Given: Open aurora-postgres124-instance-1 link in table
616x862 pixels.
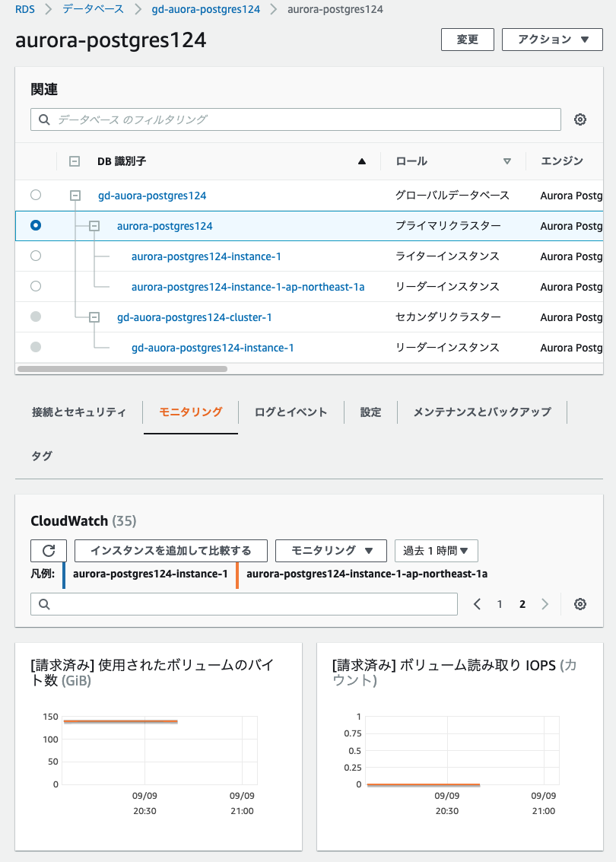Looking at the screenshot, I should click(x=206, y=256).
